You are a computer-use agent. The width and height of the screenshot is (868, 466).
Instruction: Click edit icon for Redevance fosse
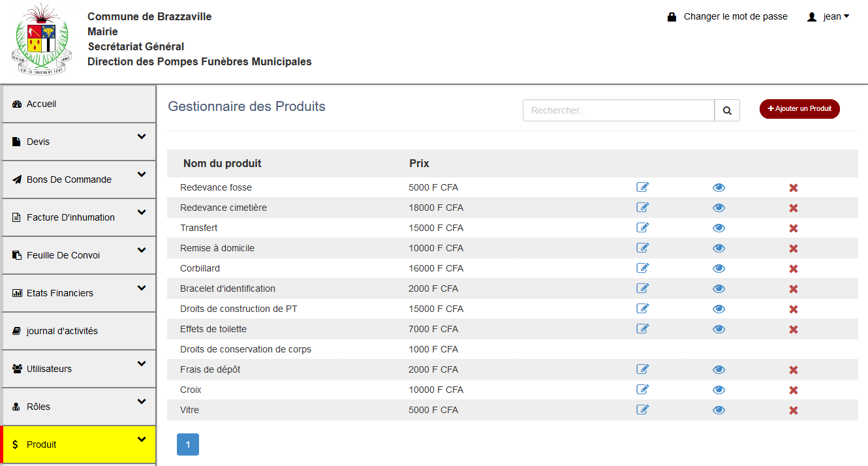[x=643, y=187]
